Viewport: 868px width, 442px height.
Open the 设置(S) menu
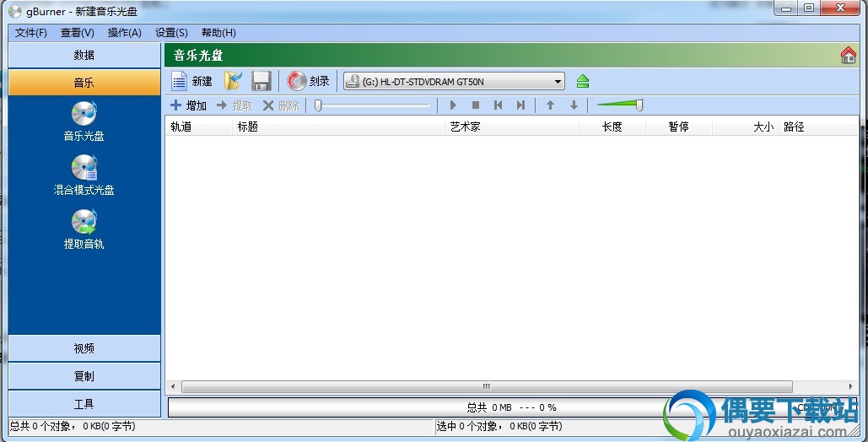[x=171, y=33]
